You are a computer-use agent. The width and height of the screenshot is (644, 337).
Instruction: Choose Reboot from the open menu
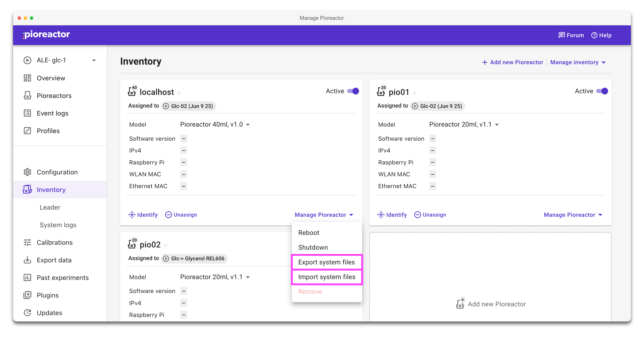tap(309, 233)
